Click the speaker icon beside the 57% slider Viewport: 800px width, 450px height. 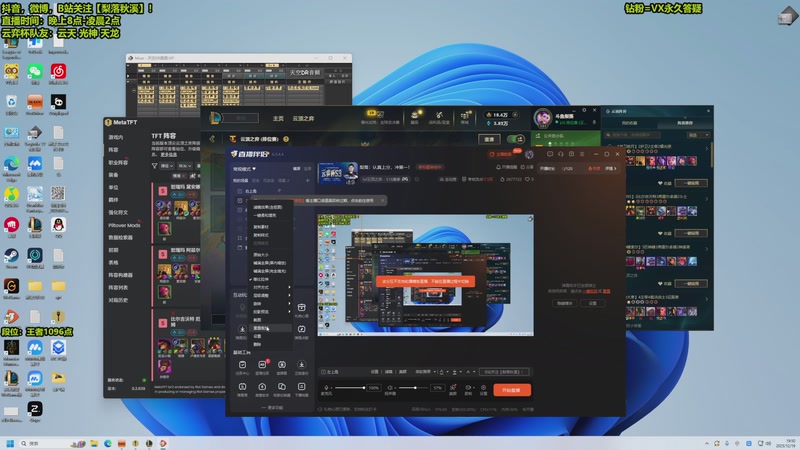[x=390, y=388]
